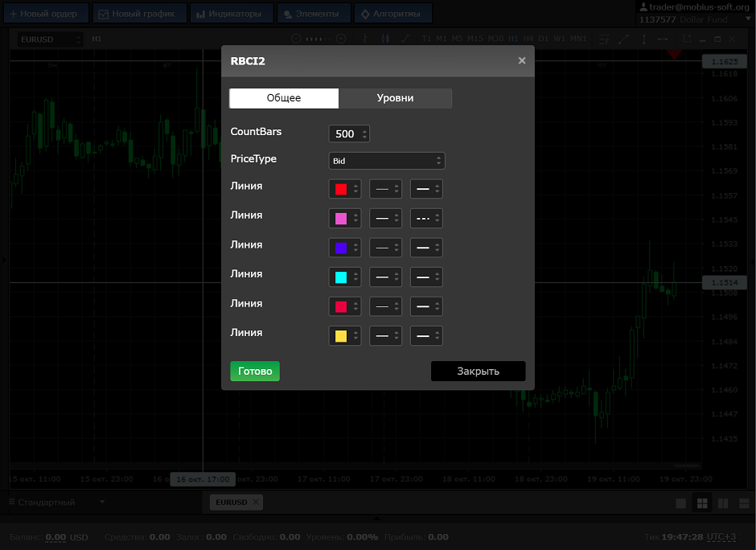Click the CountBars value field showing 500
The width and height of the screenshot is (756, 550).
point(346,134)
